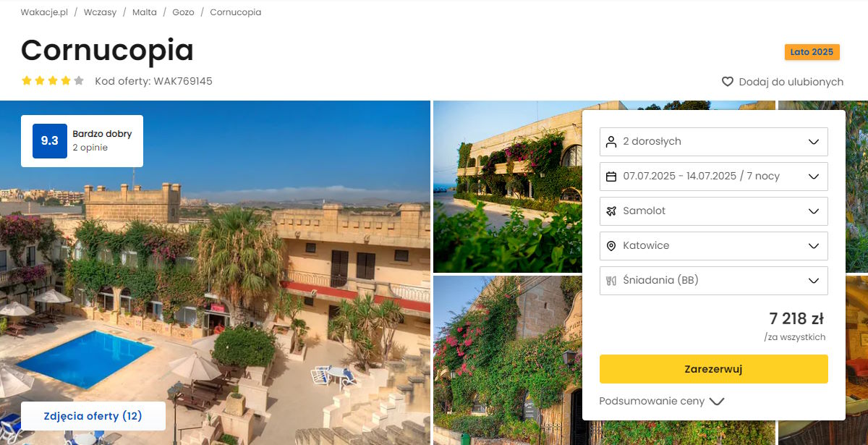Open the Wczasy breadcrumb link

[100, 12]
